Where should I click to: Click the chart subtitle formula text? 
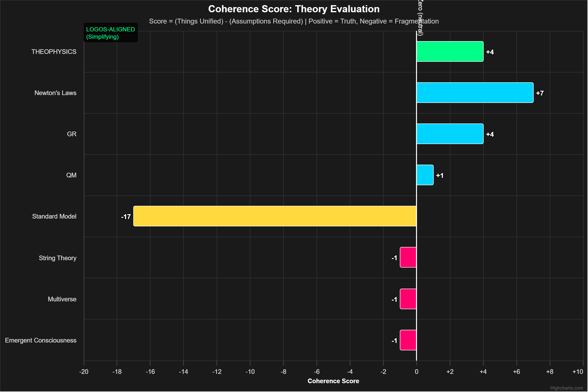click(294, 21)
